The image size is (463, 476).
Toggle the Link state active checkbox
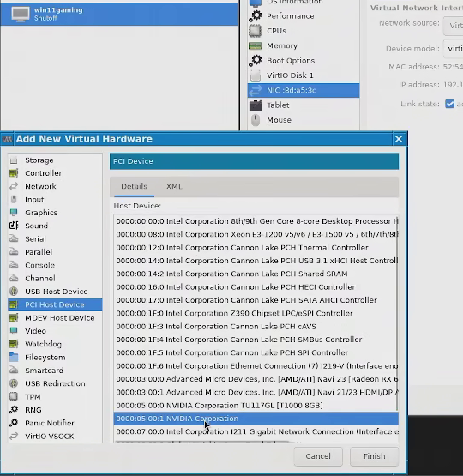(450, 104)
